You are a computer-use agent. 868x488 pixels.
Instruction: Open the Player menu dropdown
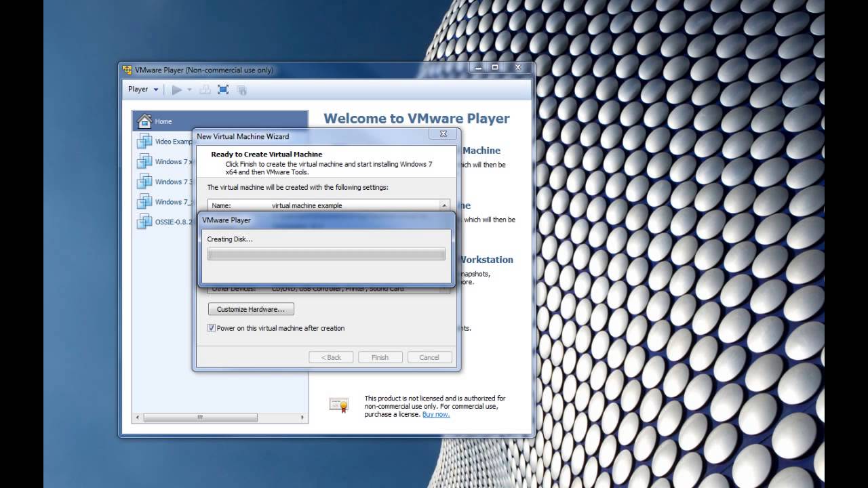coord(143,89)
